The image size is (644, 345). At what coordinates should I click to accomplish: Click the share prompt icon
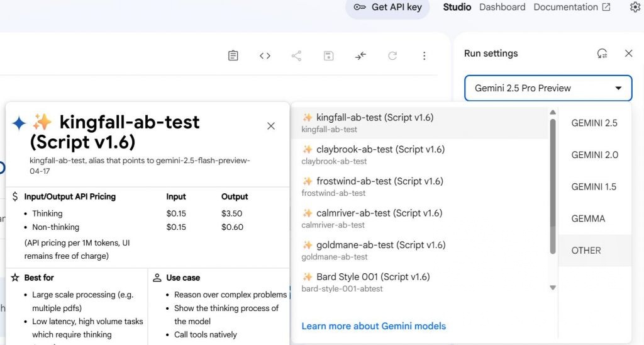297,56
